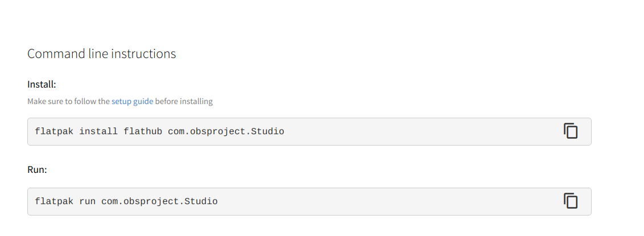Click the word "install" in the install command
644x236 pixels.
tap(98, 131)
